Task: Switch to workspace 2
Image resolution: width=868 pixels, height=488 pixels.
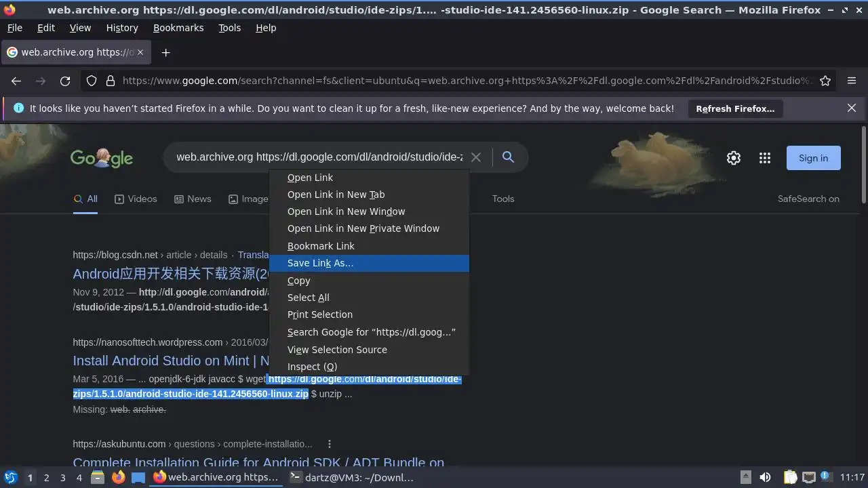Action: point(46,477)
